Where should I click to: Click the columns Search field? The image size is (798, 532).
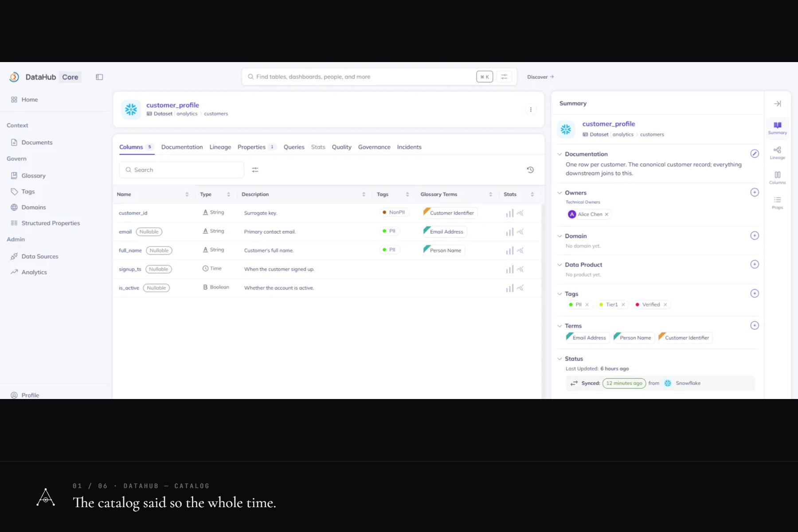tap(182, 170)
